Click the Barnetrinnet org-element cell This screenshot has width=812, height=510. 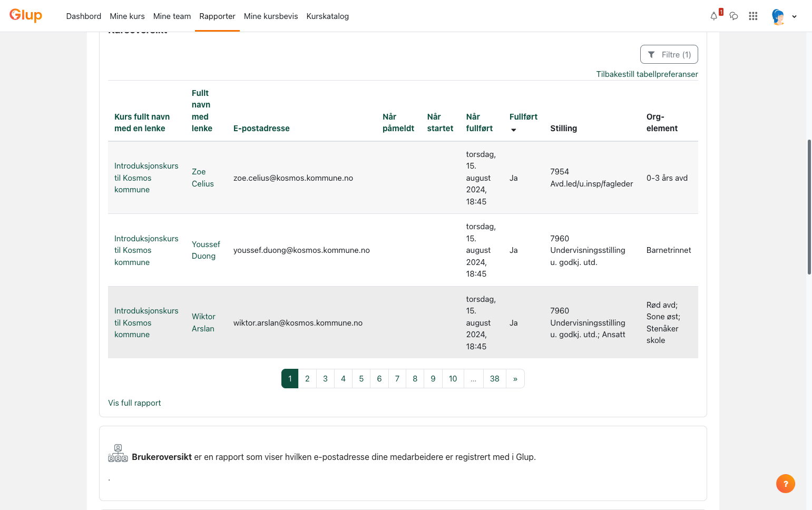coord(669,250)
